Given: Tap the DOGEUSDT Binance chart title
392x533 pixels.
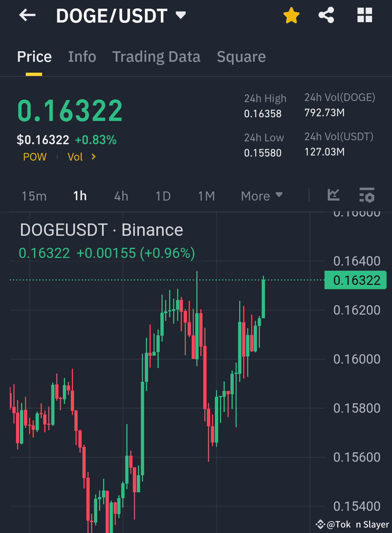Looking at the screenshot, I should coord(101,230).
